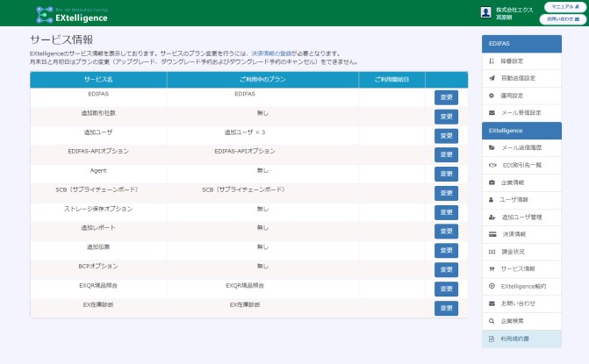Click the document icon beside 利用規約書
Viewport: 589px width, 364px height.
(492, 339)
